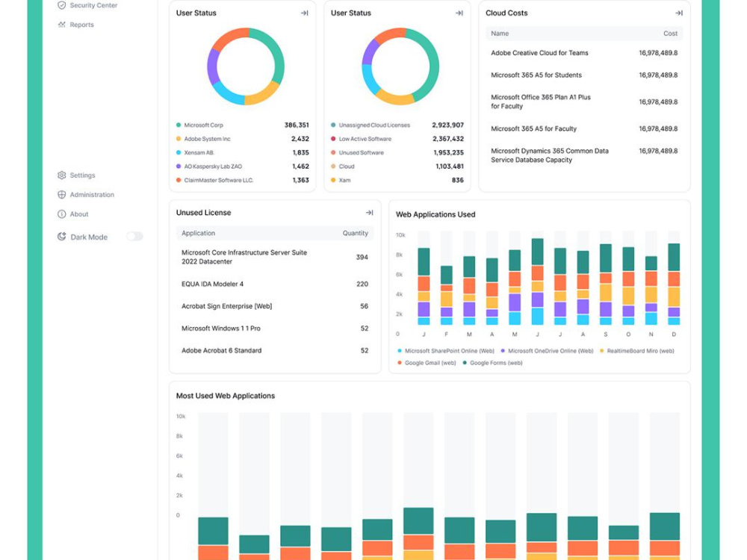Image resolution: width=747 pixels, height=560 pixels.
Task: Click RealtimeBoard Miro legend dot
Action: (x=601, y=350)
